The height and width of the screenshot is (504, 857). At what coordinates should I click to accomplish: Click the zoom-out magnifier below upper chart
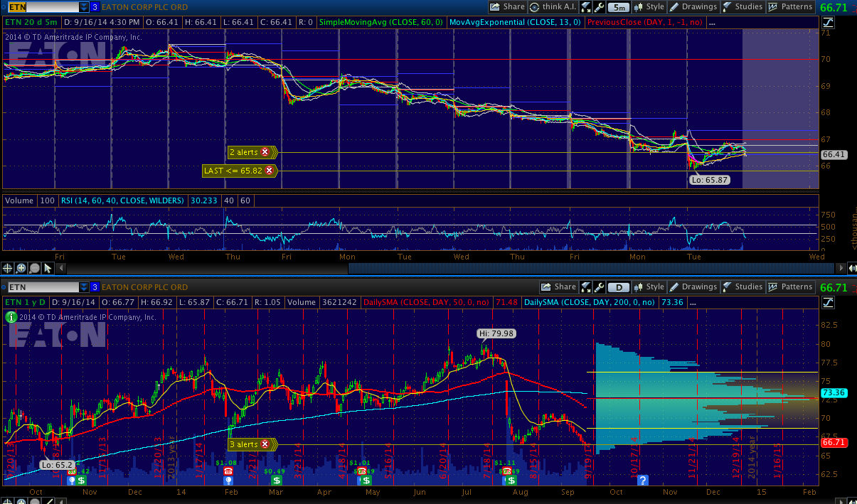coord(34,268)
